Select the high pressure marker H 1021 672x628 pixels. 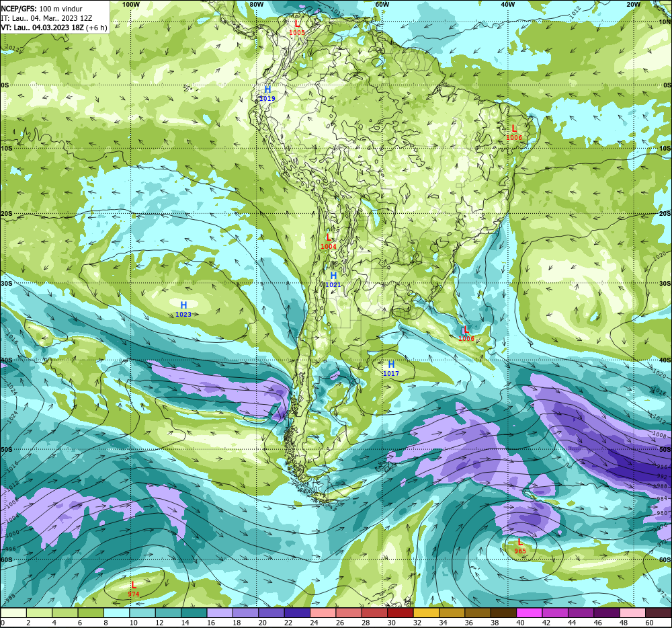[333, 280]
